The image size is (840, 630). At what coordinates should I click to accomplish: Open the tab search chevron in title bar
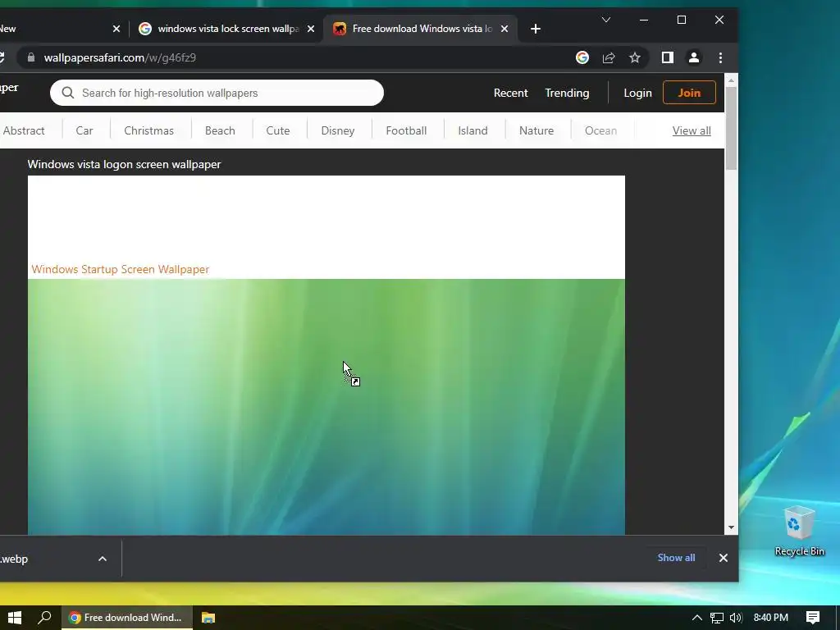[606, 20]
